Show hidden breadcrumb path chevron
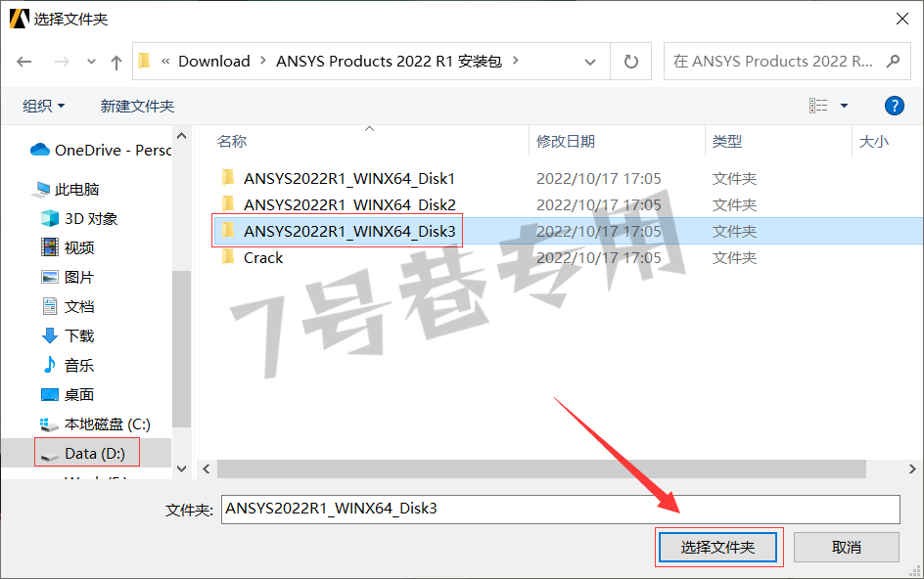The height and width of the screenshot is (579, 924). click(x=165, y=61)
